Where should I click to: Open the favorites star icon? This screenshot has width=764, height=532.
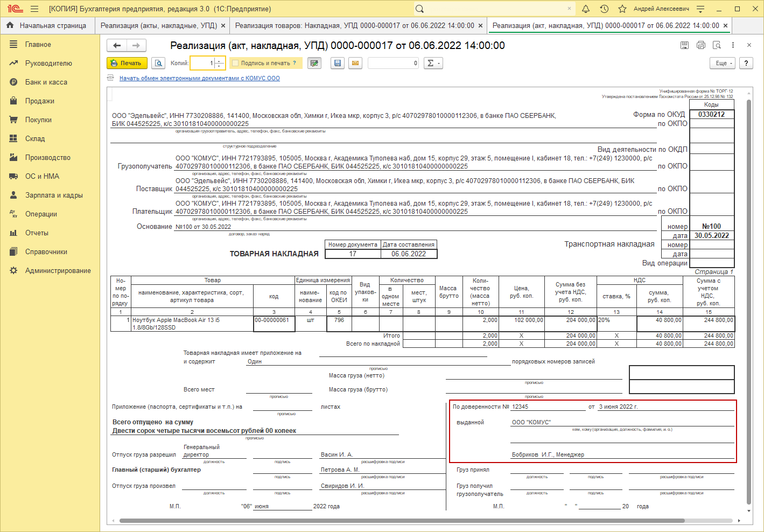pos(622,9)
